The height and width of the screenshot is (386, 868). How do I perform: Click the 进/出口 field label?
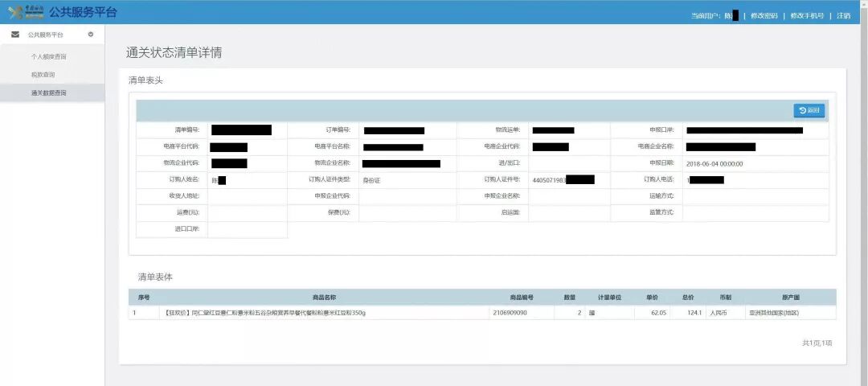(x=510, y=163)
